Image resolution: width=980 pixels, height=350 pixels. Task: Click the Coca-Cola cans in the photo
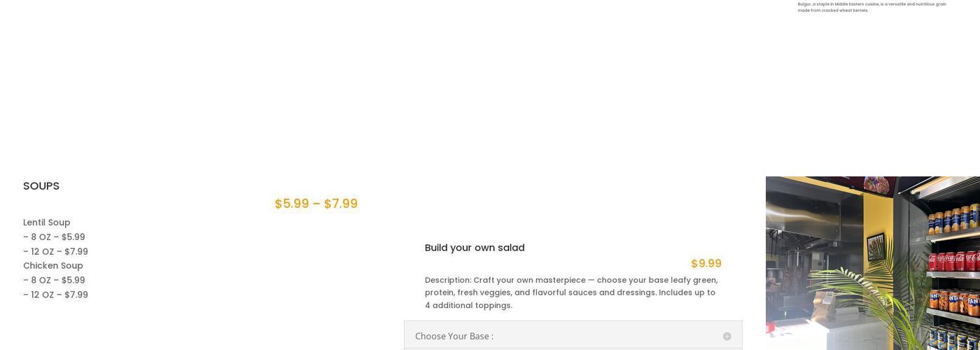(953, 260)
